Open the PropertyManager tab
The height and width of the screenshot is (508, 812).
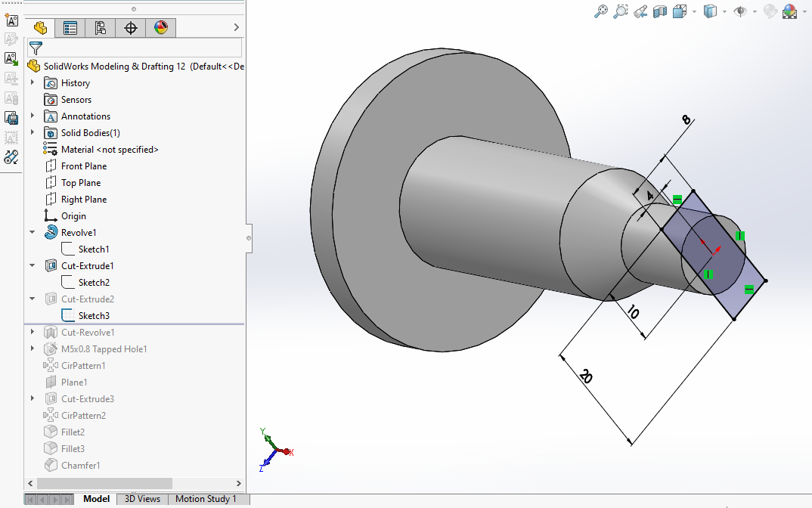click(70, 28)
